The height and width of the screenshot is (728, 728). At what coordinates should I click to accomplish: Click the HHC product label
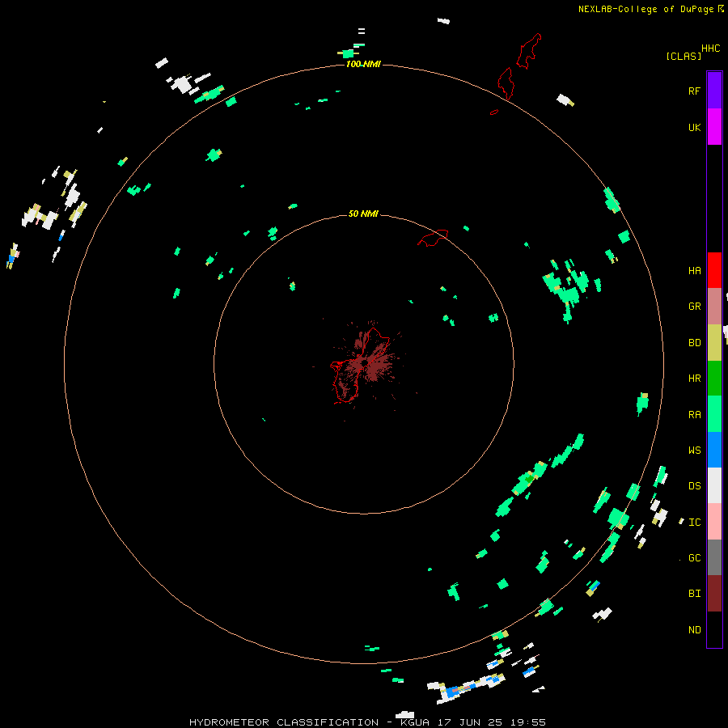point(710,49)
